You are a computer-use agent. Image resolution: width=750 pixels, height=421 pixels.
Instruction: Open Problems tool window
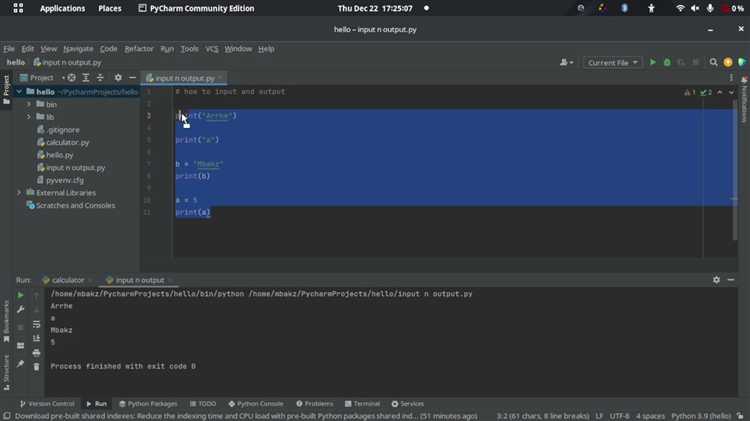(x=314, y=404)
